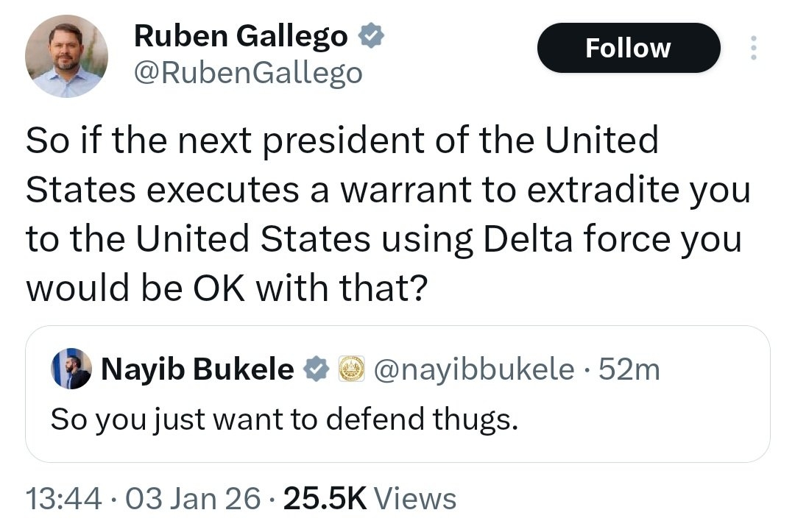Open the Ruben Gallego display name link

(x=241, y=37)
